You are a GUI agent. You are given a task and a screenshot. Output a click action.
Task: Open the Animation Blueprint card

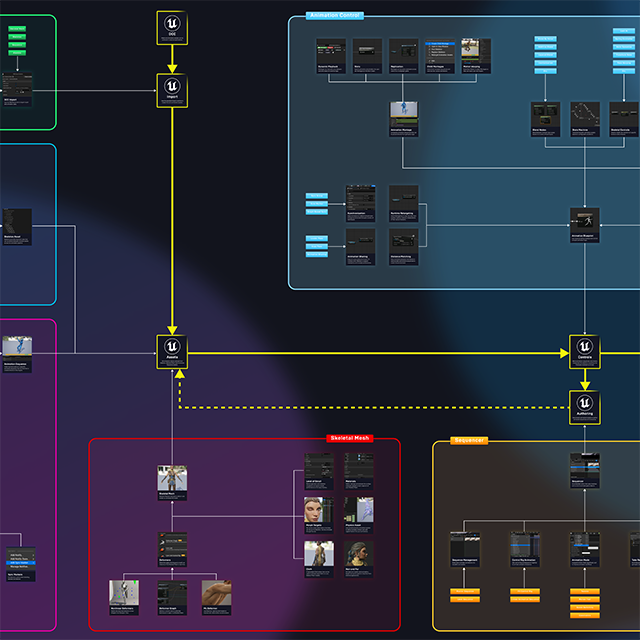tap(584, 225)
